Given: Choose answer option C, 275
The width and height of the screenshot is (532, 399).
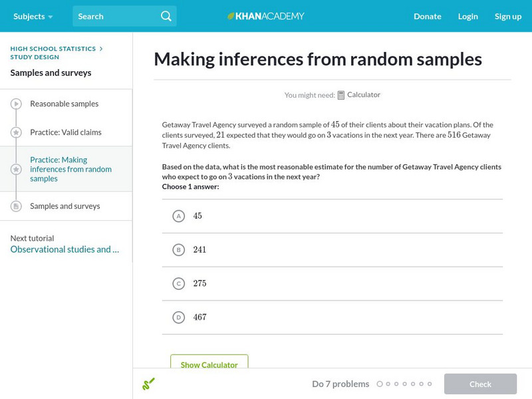Looking at the screenshot, I should (x=178, y=284).
